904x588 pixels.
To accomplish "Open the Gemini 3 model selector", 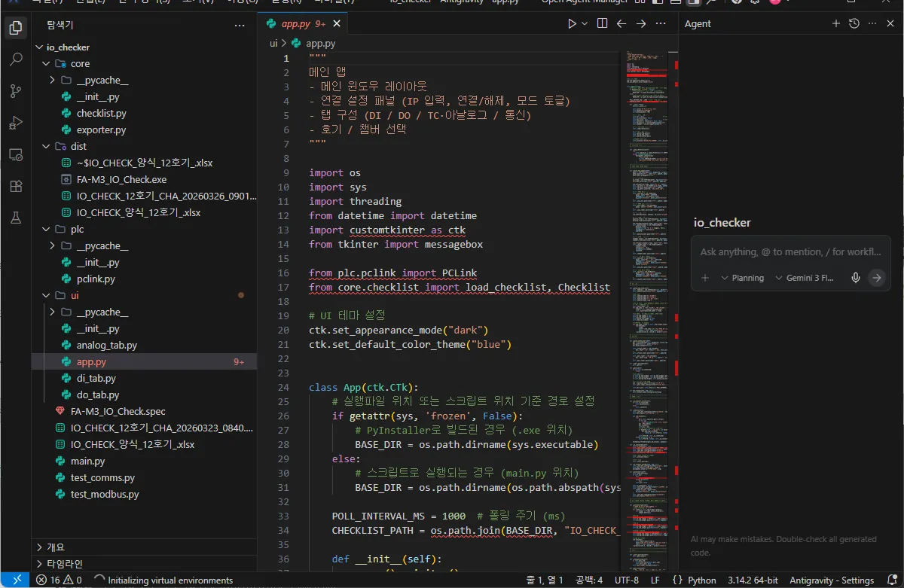I will click(805, 278).
